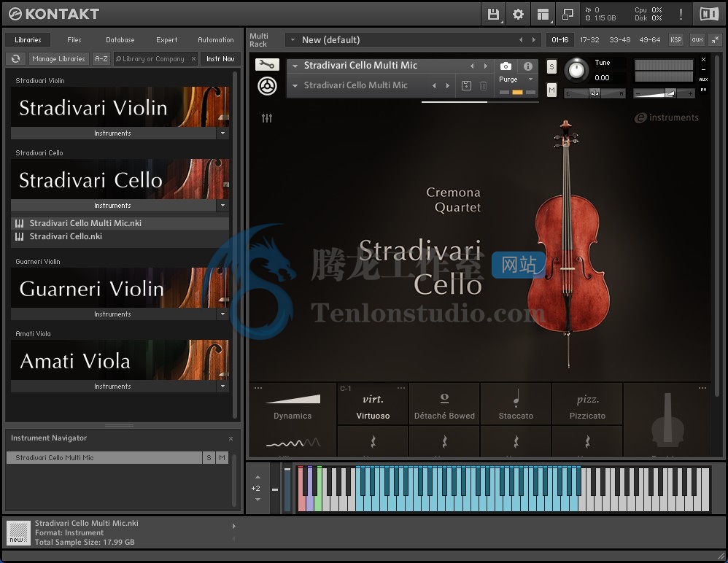The image size is (728, 563).
Task: Select previous snapshot arrow
Action: click(x=434, y=85)
